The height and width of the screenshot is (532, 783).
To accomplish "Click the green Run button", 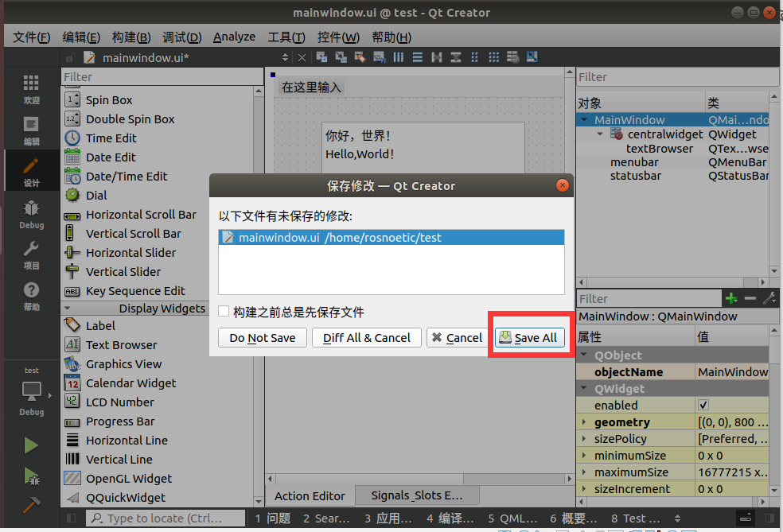I will coord(31,445).
